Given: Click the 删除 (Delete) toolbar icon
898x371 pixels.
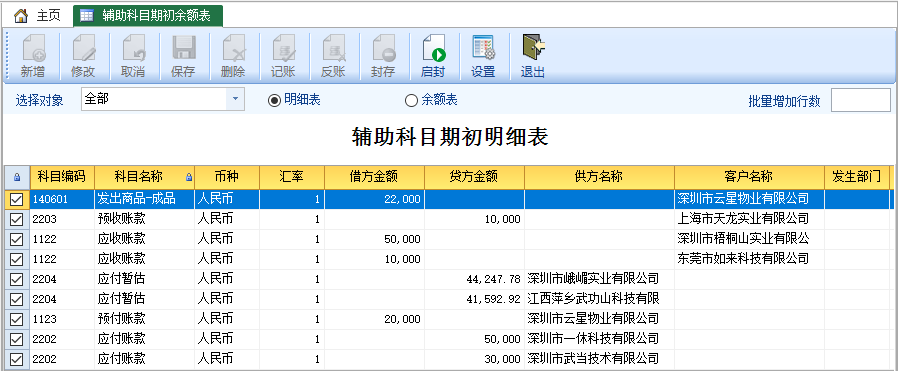Looking at the screenshot, I should 233,48.
